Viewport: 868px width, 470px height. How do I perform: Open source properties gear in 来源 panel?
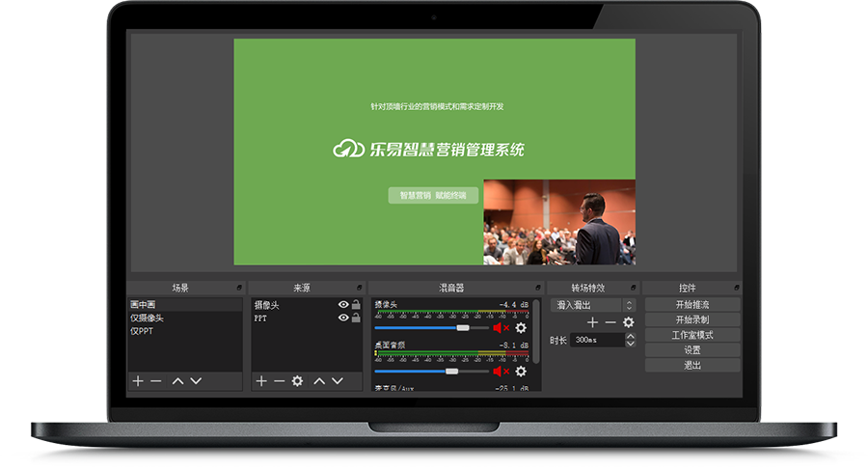297,381
